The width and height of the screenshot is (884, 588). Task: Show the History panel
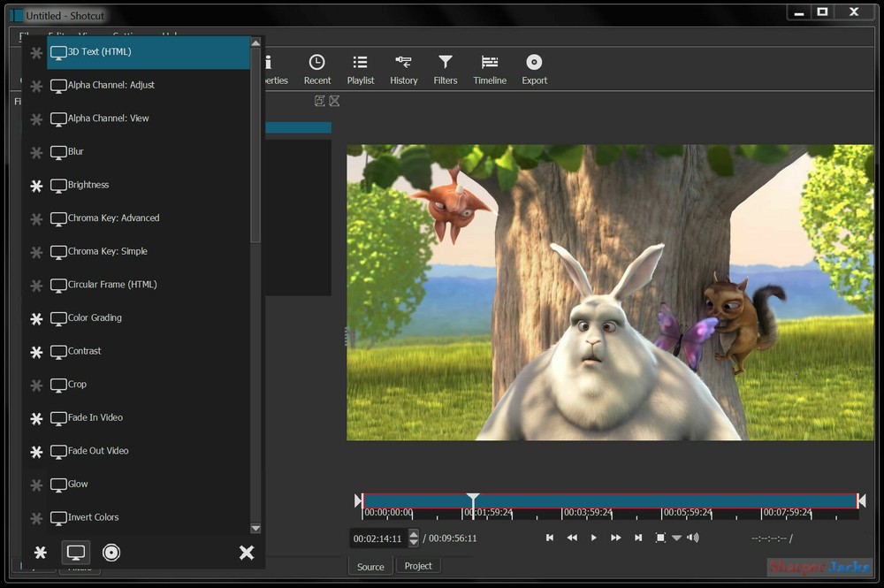coord(403,69)
